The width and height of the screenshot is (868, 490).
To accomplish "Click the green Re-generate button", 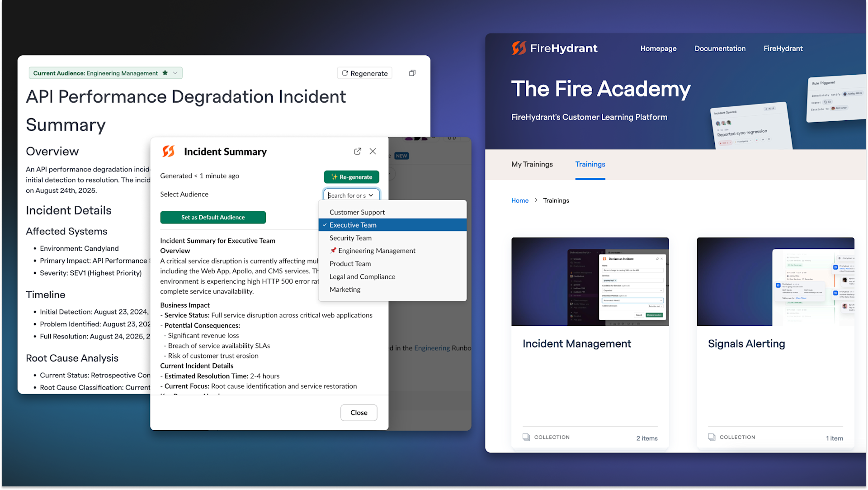I will point(351,177).
